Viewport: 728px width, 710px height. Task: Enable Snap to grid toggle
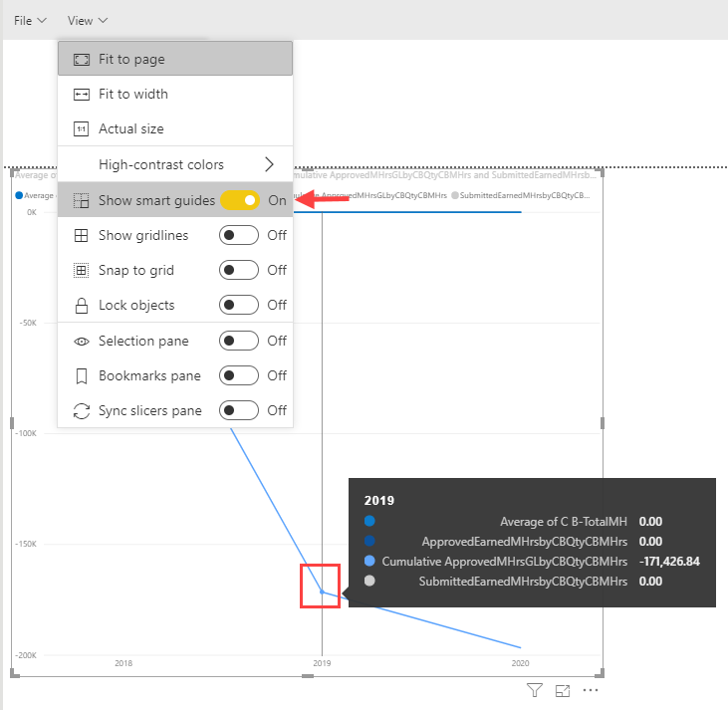pos(239,270)
